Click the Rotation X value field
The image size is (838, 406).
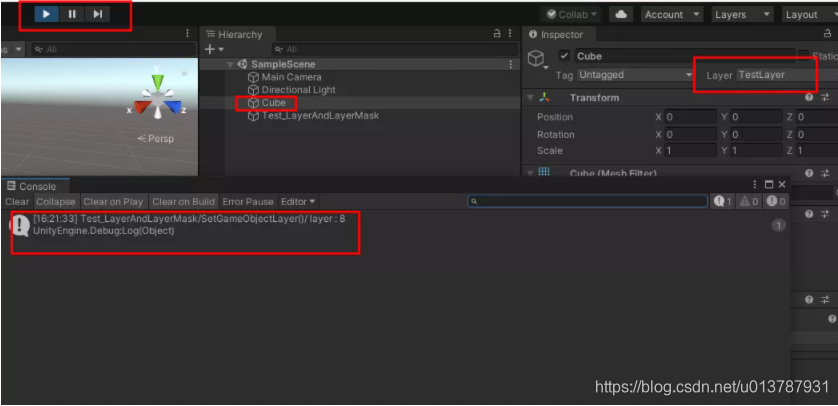point(690,134)
